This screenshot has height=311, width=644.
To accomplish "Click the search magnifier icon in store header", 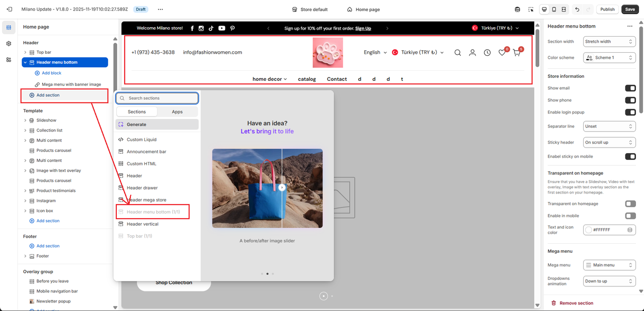I will coord(457,52).
